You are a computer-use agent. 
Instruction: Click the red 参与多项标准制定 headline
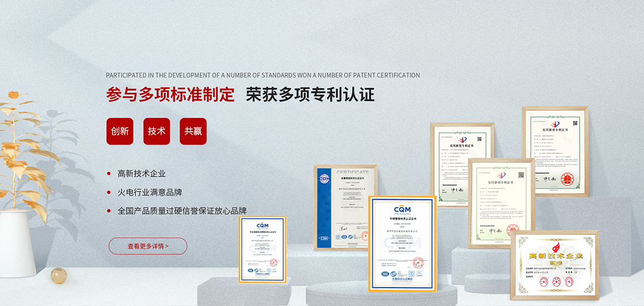pyautogui.click(x=171, y=95)
